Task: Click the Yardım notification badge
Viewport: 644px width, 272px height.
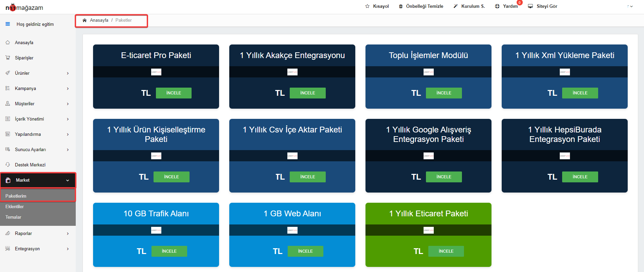Action: click(x=520, y=3)
